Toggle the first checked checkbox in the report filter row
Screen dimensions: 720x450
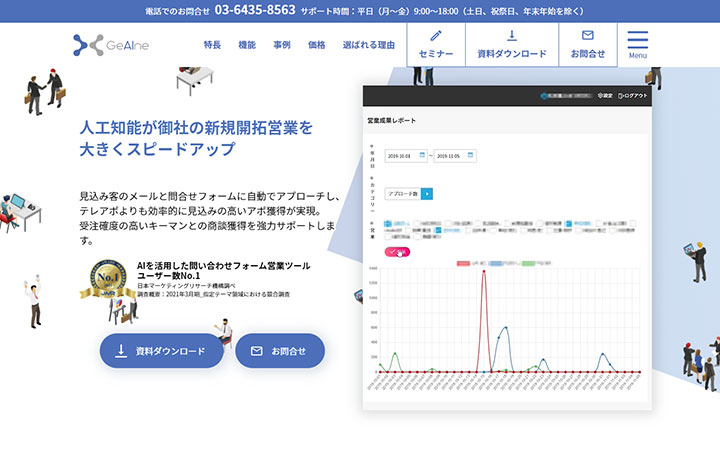point(389,223)
